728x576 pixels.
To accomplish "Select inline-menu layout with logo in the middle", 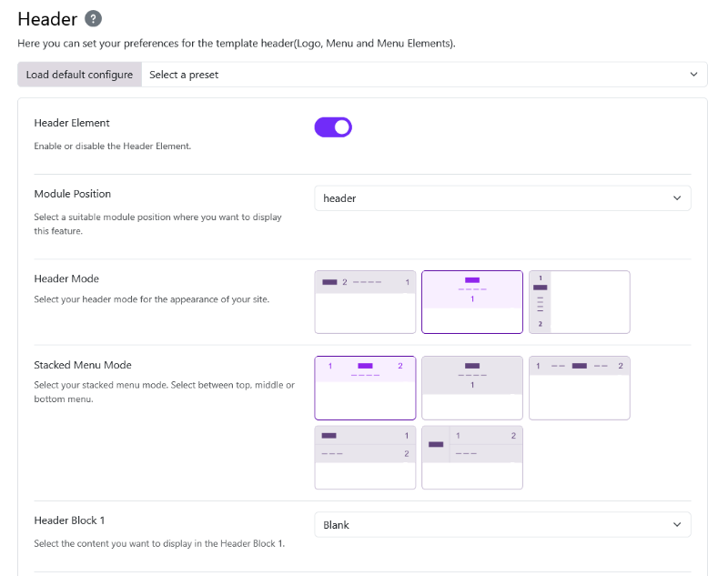I will (579, 388).
